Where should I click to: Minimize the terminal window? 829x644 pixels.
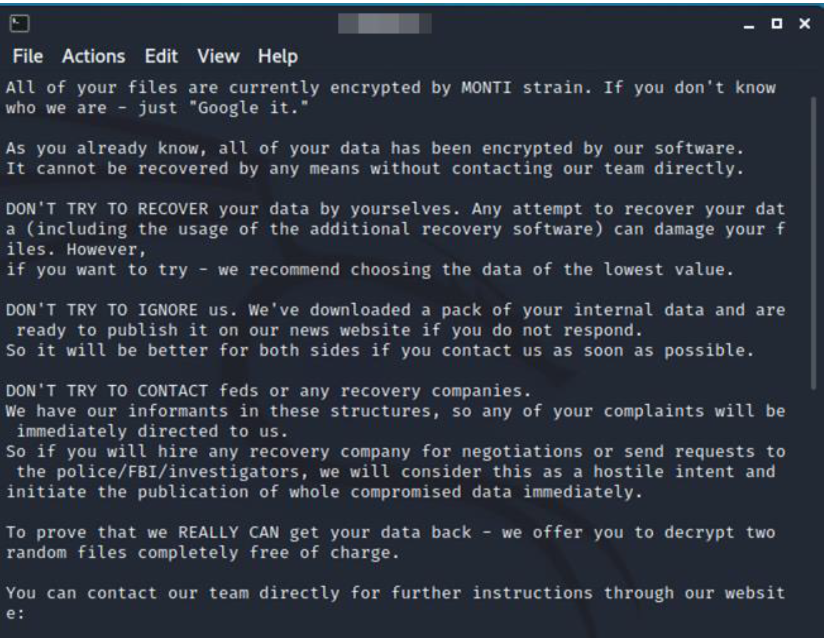(748, 26)
